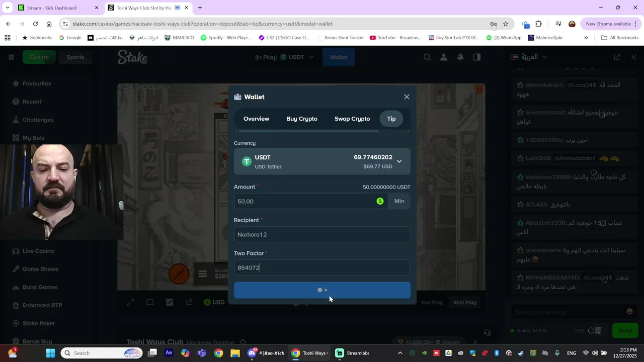644x362 pixels.
Task: Open Chrome extensions puzzle icon
Action: (x=538, y=24)
